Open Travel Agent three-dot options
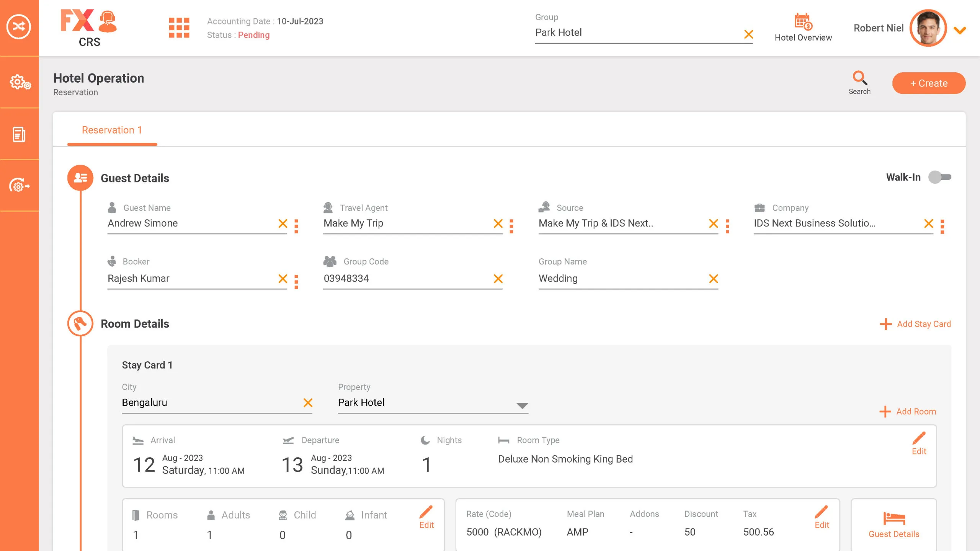This screenshot has height=551, width=980. [511, 226]
